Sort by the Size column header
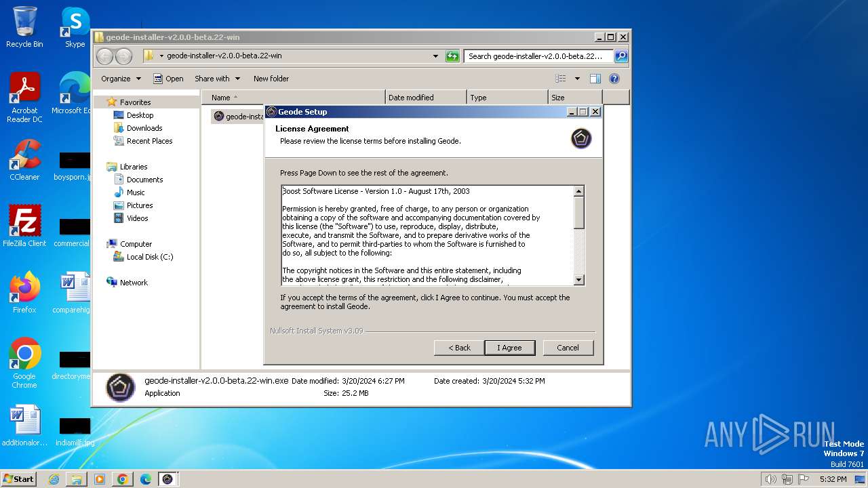The image size is (868, 488). (x=575, y=98)
